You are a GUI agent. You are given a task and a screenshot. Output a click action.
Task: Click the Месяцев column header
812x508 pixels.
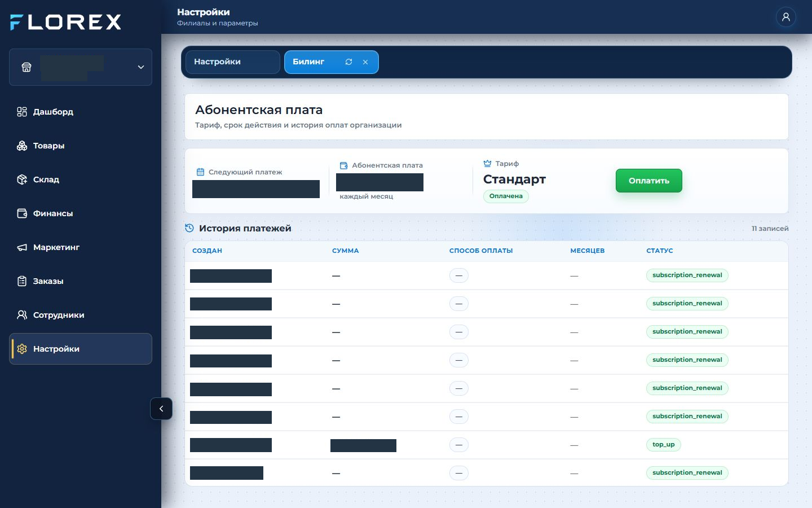click(587, 251)
